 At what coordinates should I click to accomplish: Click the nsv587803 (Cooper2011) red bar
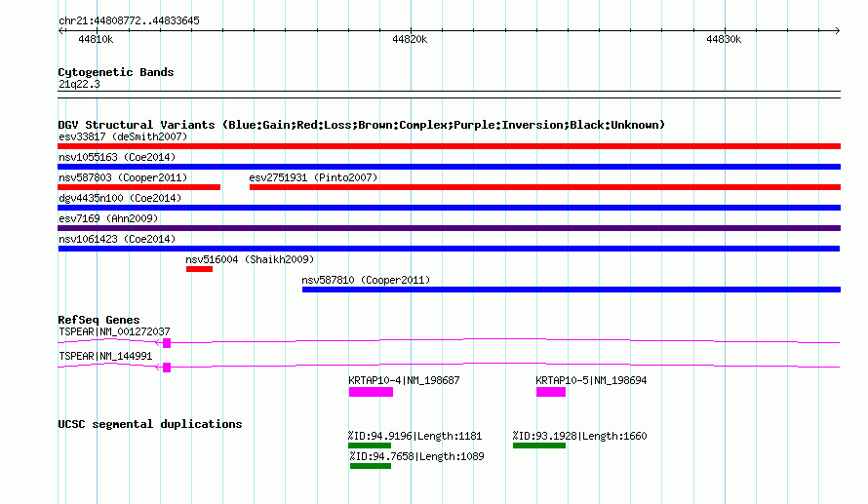tap(138, 187)
